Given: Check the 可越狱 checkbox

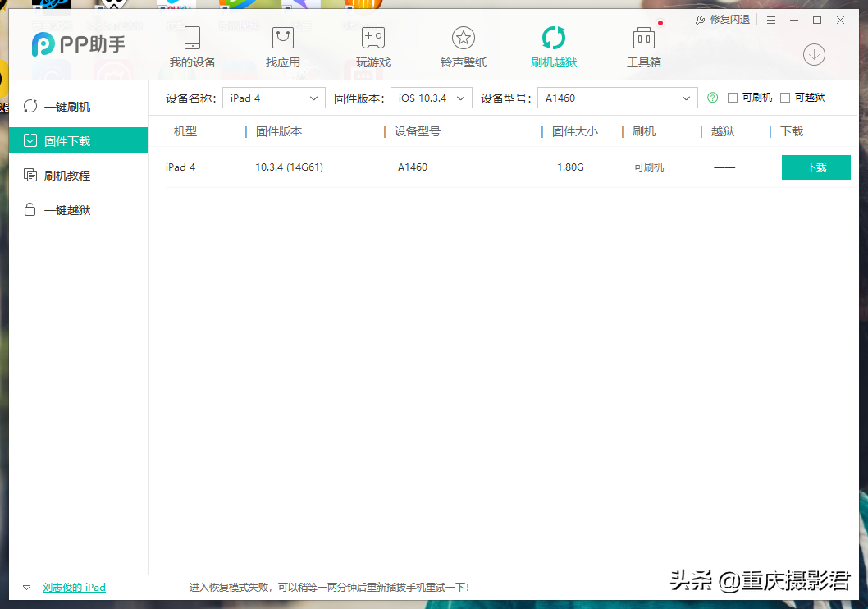Looking at the screenshot, I should [x=785, y=98].
